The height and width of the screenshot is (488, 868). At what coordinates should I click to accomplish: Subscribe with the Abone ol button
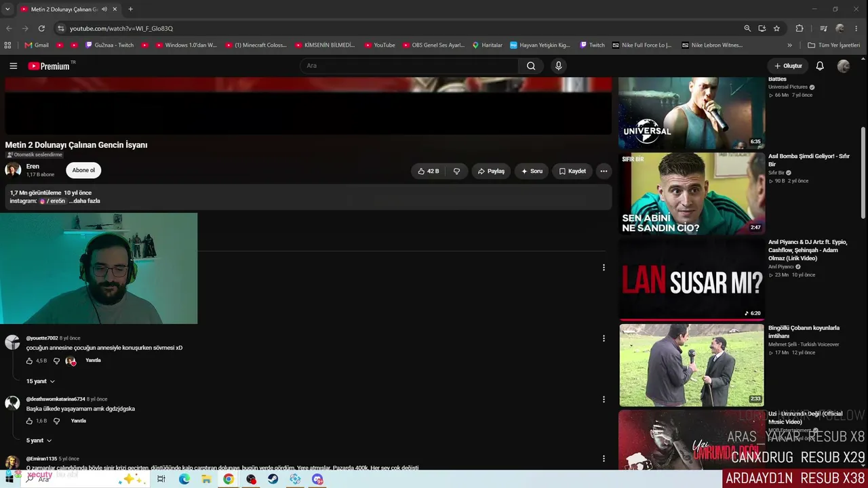(83, 171)
